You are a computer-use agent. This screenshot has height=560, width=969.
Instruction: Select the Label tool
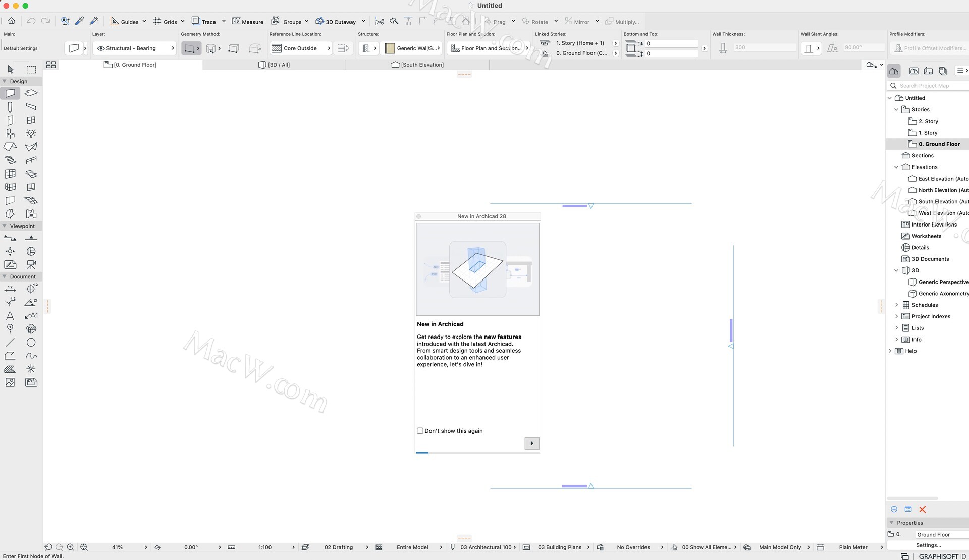point(31,315)
